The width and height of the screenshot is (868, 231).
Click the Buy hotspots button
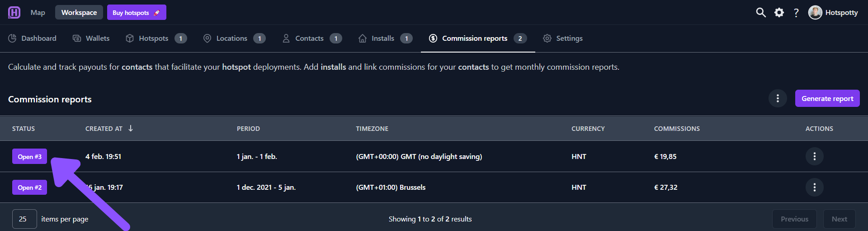click(137, 12)
